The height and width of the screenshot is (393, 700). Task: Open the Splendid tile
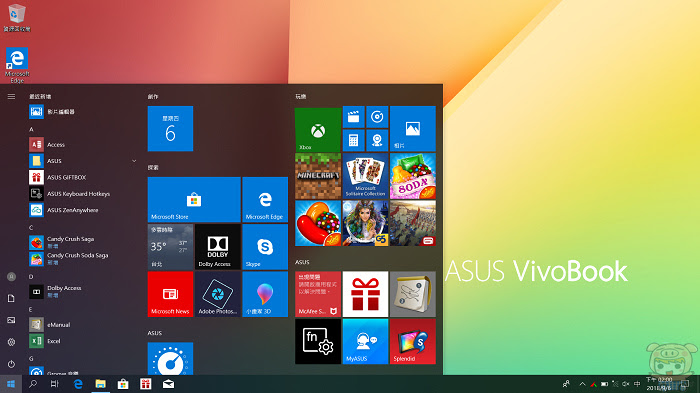point(413,342)
